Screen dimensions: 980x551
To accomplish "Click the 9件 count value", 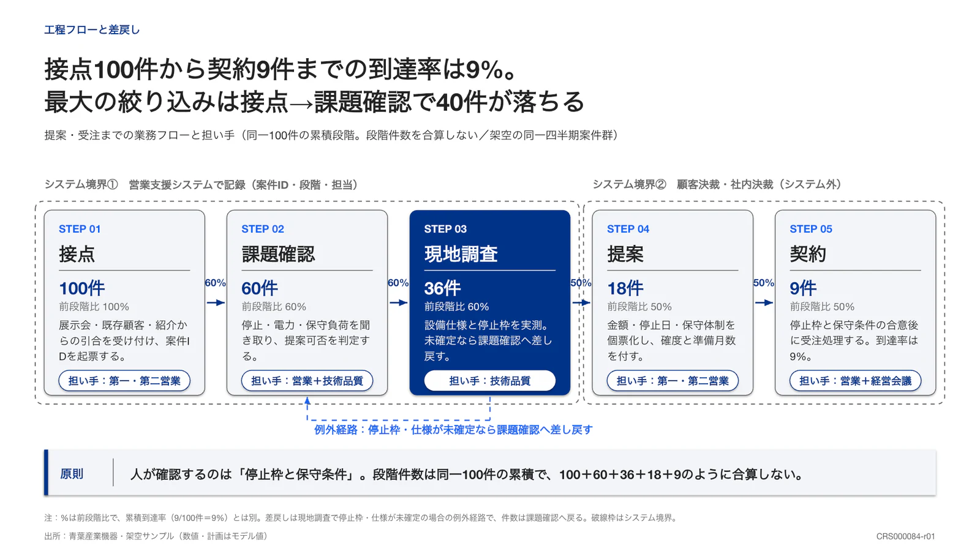I will (x=803, y=288).
